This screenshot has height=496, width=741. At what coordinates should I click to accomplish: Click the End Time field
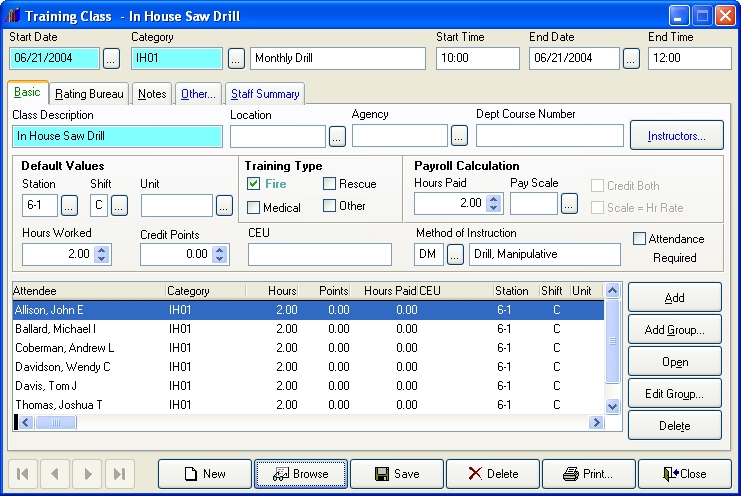click(x=689, y=59)
